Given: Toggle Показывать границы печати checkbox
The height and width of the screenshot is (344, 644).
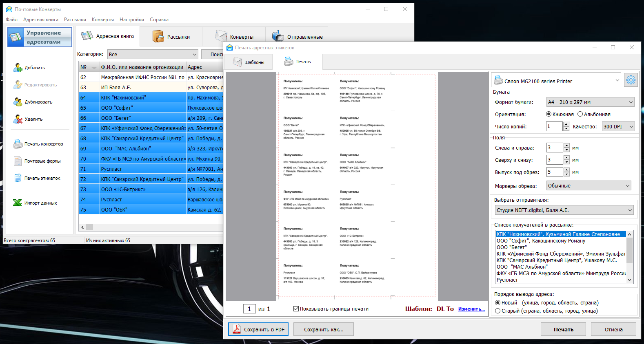Looking at the screenshot, I should click(296, 309).
